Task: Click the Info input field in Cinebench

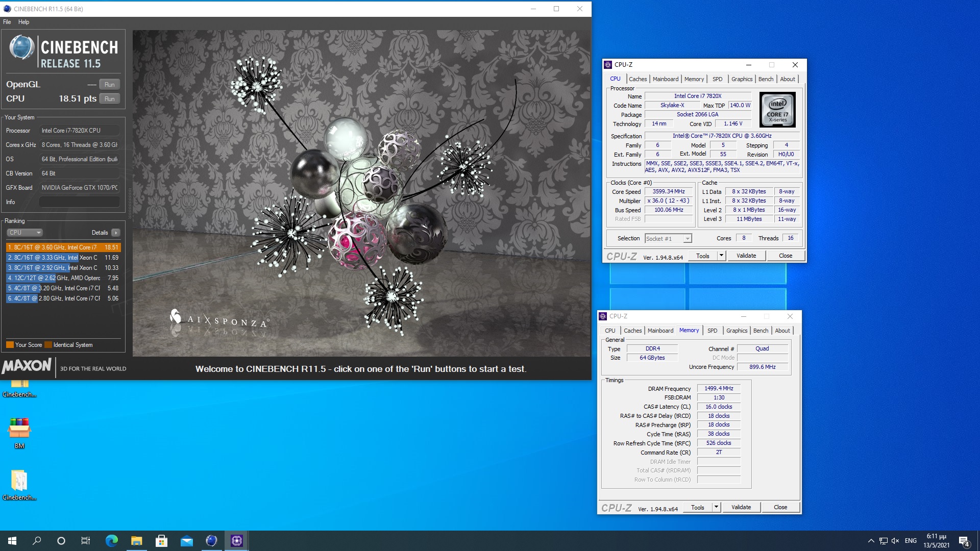Action: 80,202
